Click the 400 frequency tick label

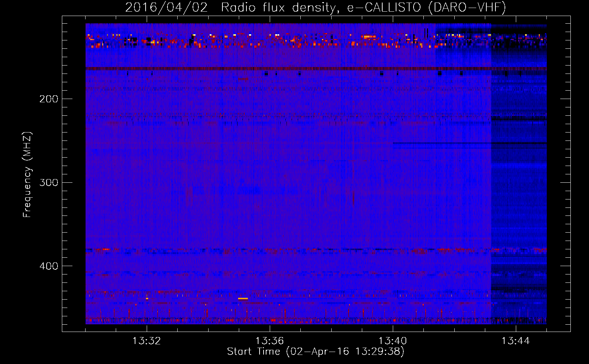click(x=49, y=266)
